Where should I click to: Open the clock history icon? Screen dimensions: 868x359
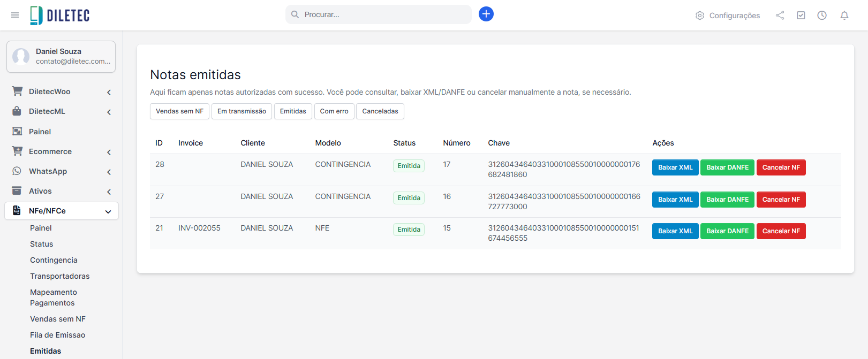(821, 16)
